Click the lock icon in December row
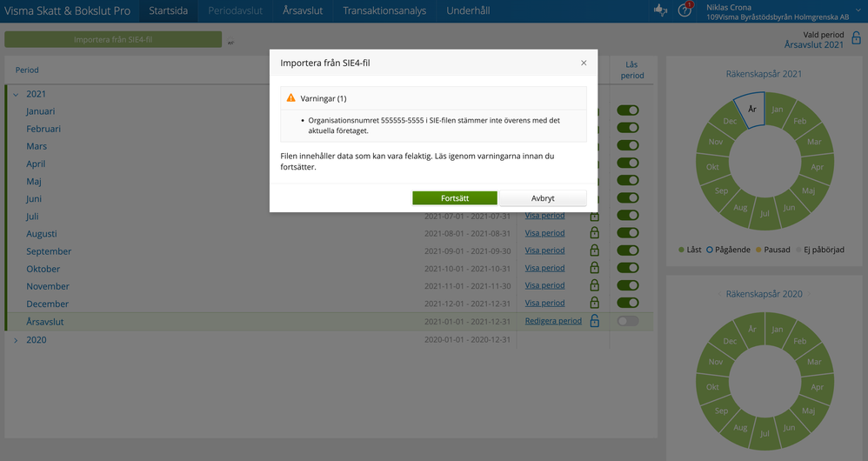 tap(595, 304)
